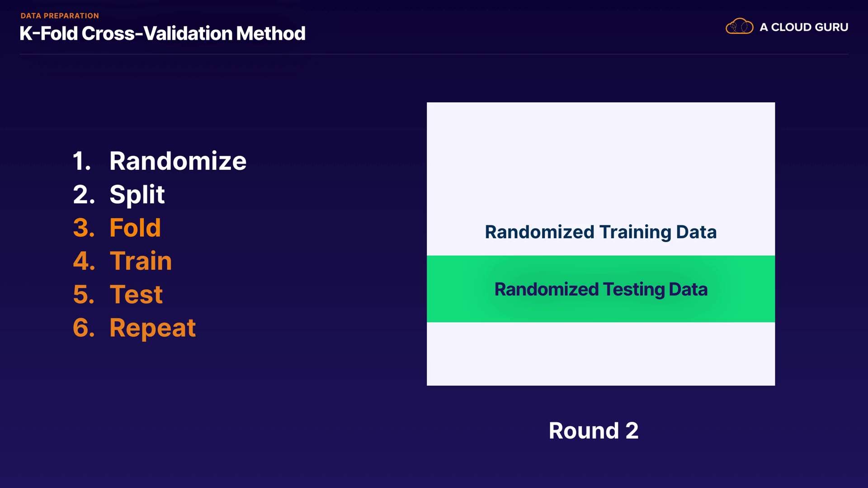
Task: Select the orange word Fold
Action: pyautogui.click(x=135, y=228)
